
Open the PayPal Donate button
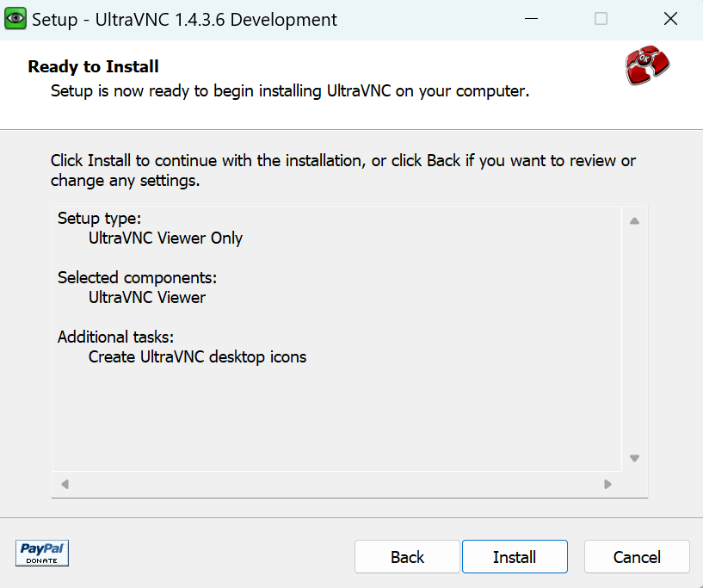[42, 553]
